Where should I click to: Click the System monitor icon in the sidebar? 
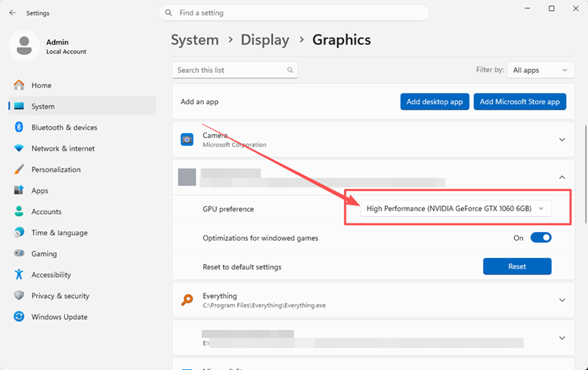pyautogui.click(x=19, y=106)
